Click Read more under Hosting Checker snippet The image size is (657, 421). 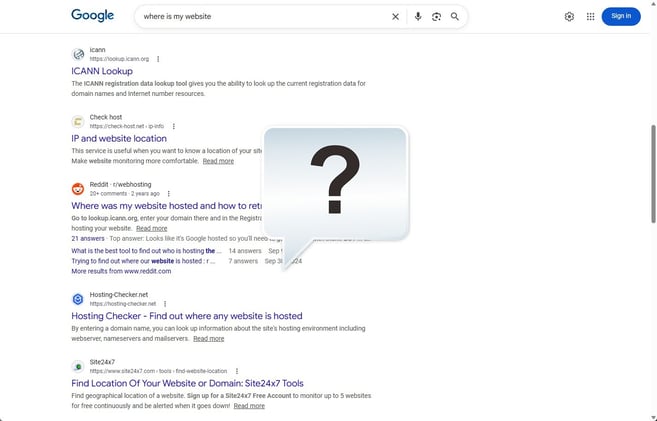point(209,338)
